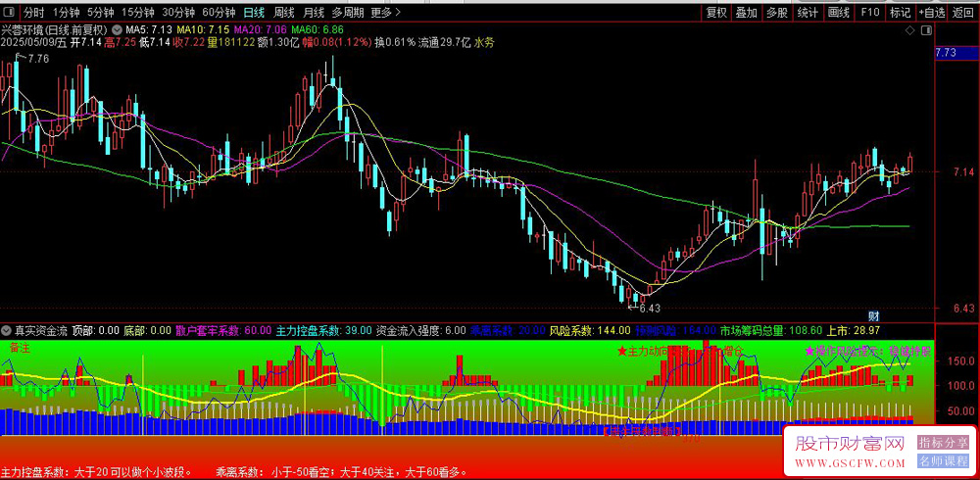
Task: Select the 1分钟 period tab
Action: coord(66,12)
